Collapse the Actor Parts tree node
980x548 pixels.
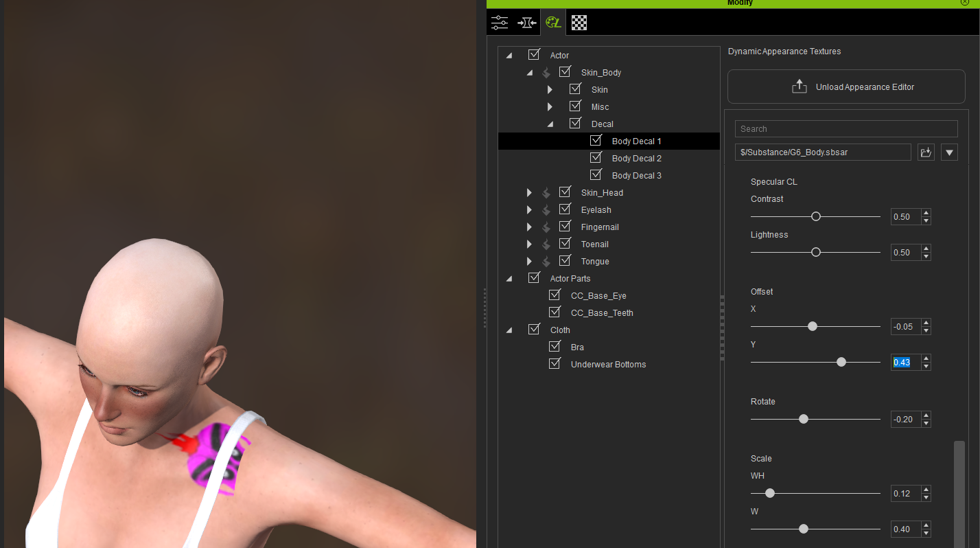[509, 279]
